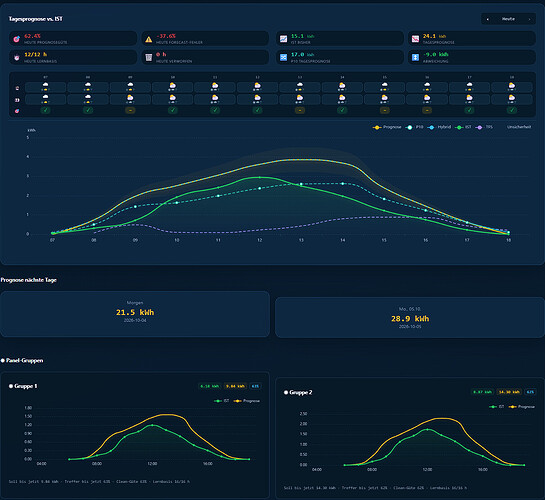The width and height of the screenshot is (545, 500).
Task: Toggle Prognose series in Gruppe 2 legend
Action: pyautogui.click(x=522, y=407)
